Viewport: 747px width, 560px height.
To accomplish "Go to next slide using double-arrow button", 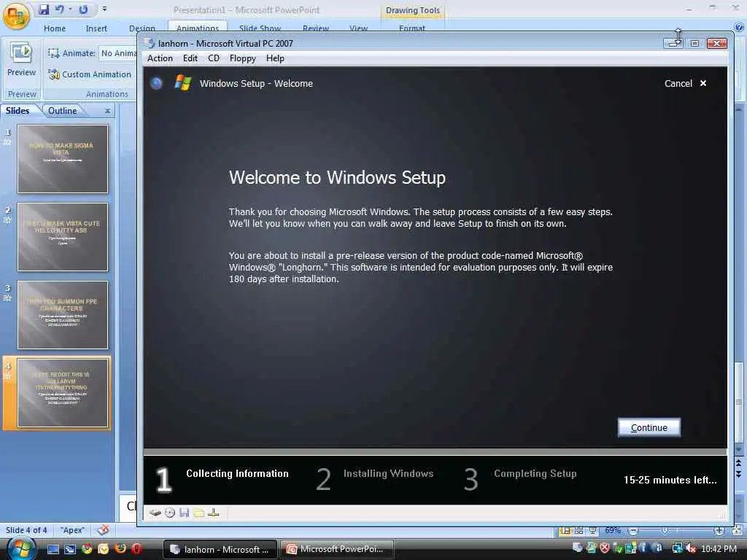I will (x=739, y=474).
